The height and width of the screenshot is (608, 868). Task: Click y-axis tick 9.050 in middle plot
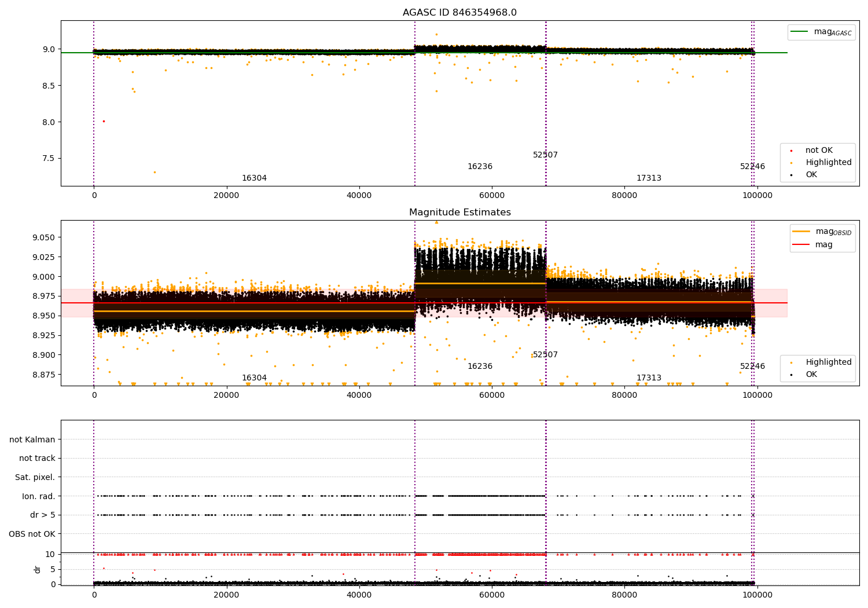(x=43, y=238)
